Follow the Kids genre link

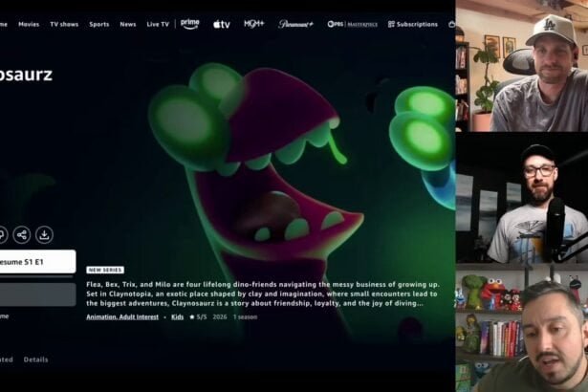[x=178, y=317]
